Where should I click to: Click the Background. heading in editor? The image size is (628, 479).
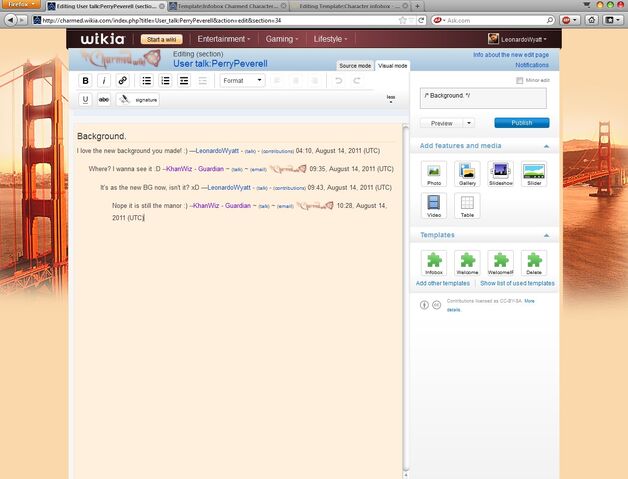click(x=102, y=136)
